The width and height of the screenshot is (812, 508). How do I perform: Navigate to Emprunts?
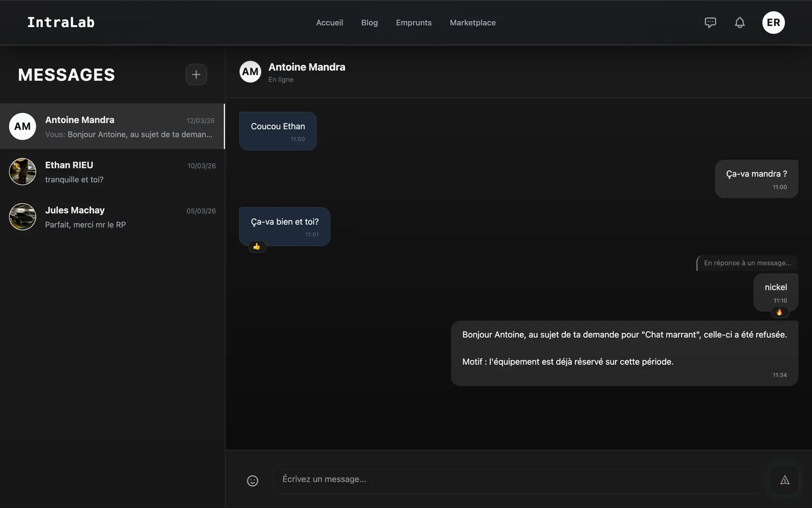pyautogui.click(x=414, y=22)
